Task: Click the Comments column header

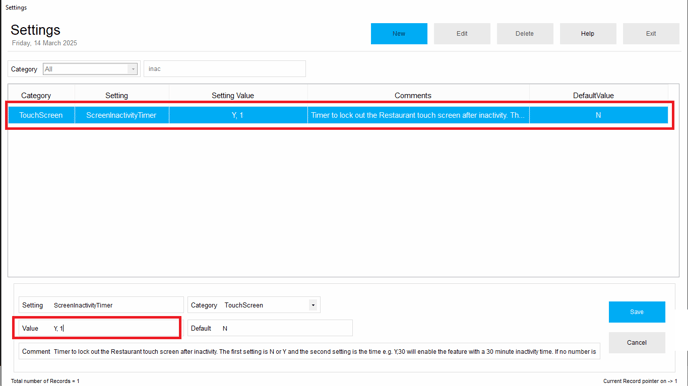Action: [x=413, y=96]
